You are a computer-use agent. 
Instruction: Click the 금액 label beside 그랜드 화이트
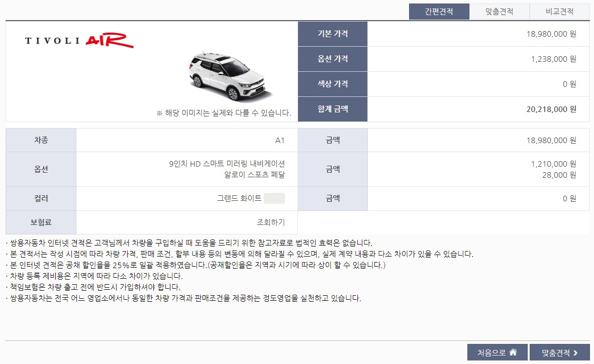pos(333,198)
